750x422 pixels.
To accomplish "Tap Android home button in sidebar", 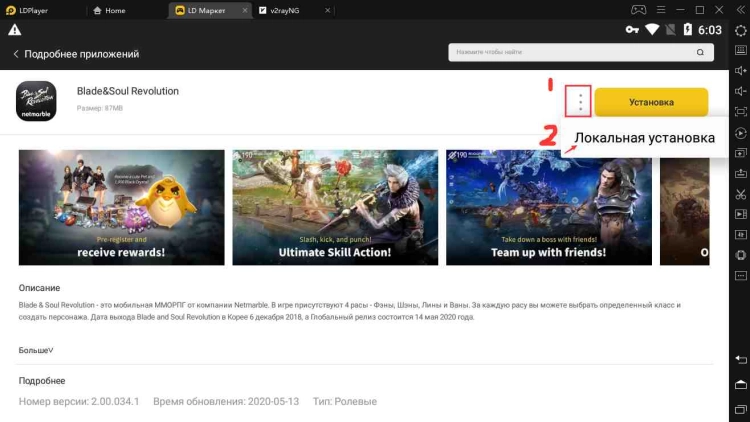I will click(740, 384).
